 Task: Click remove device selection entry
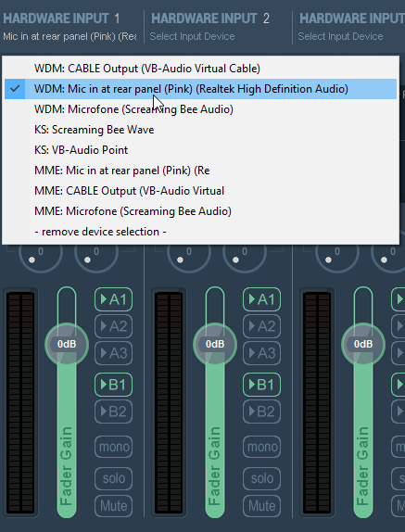[x=200, y=232]
